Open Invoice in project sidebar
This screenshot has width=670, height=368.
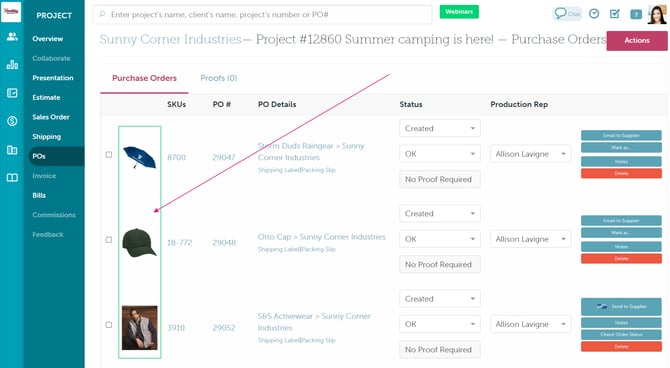[44, 176]
